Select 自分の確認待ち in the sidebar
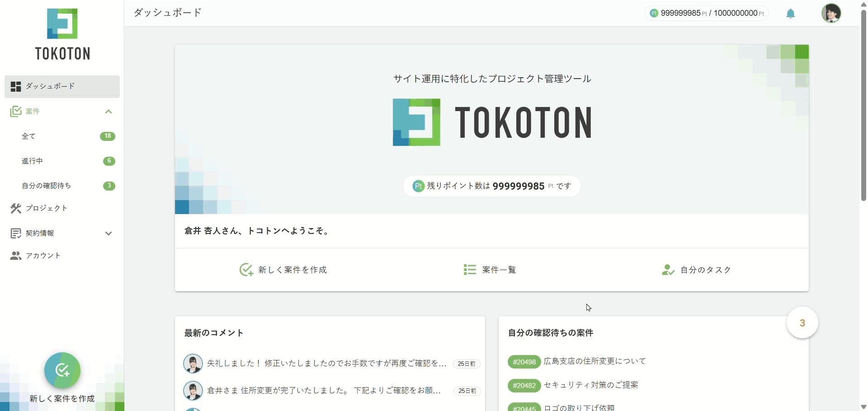 46,185
